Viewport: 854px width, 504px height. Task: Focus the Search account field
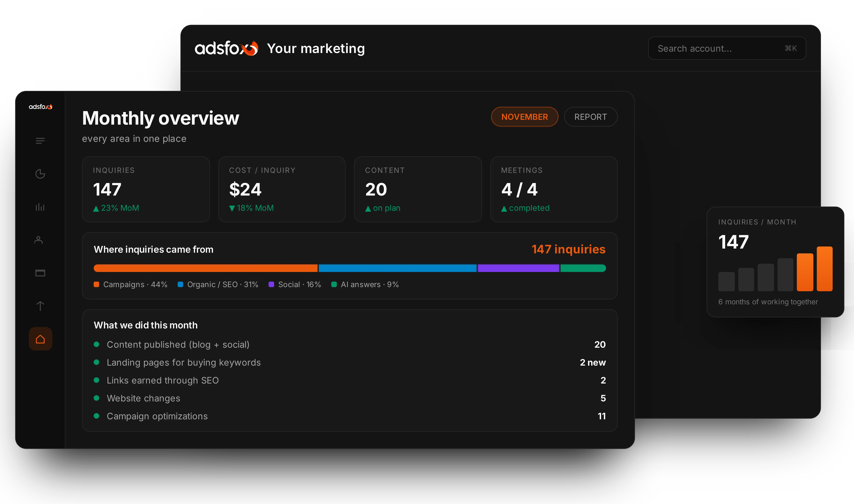tap(727, 48)
